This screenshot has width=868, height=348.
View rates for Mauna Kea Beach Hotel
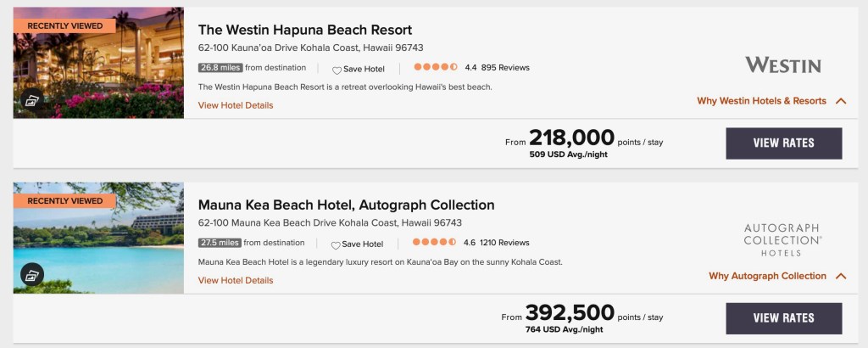(783, 318)
